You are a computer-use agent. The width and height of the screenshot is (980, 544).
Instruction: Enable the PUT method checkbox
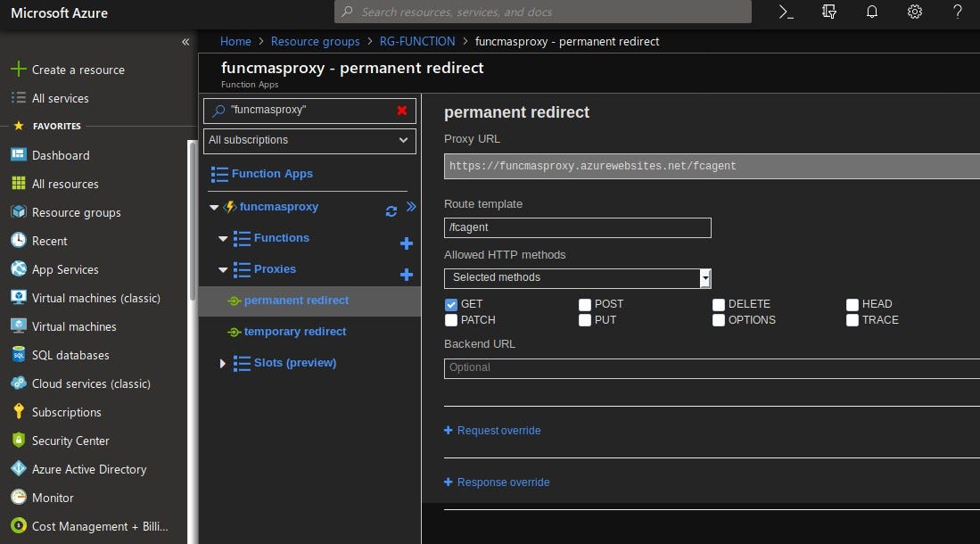[584, 320]
